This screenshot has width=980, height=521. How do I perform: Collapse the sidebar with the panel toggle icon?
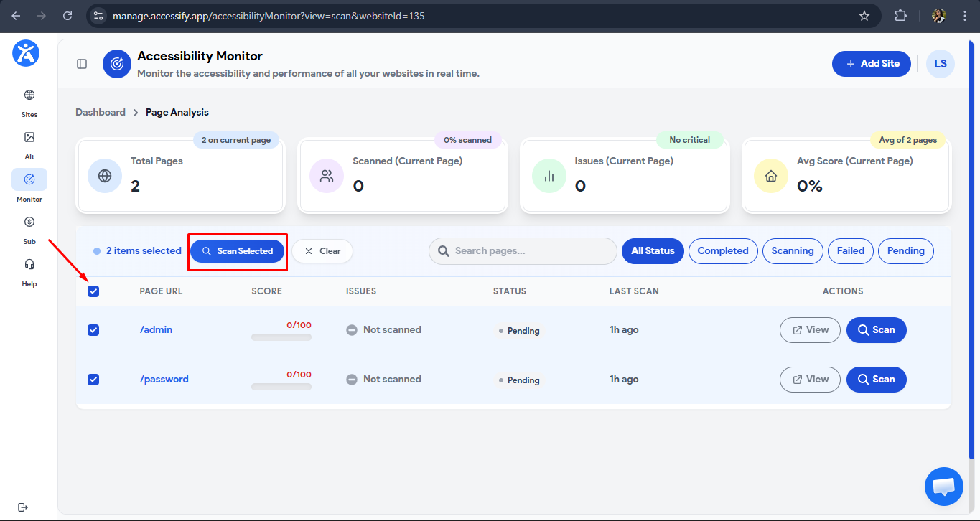(82, 63)
